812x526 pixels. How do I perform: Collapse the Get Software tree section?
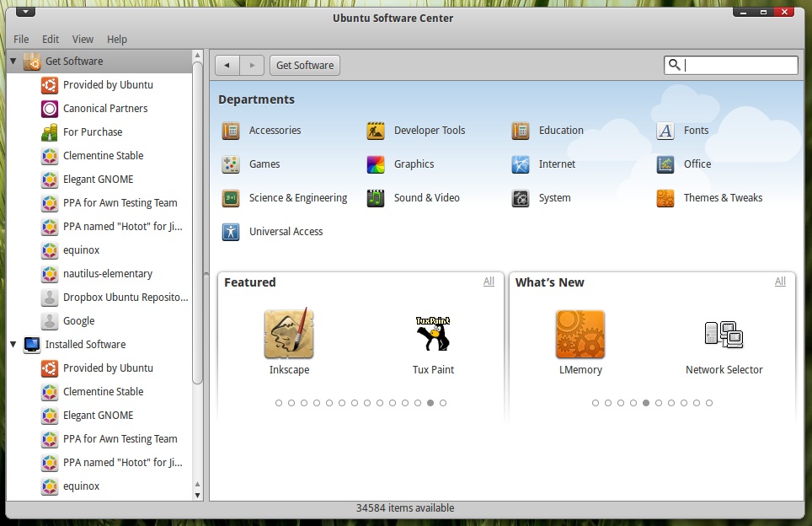(x=13, y=62)
